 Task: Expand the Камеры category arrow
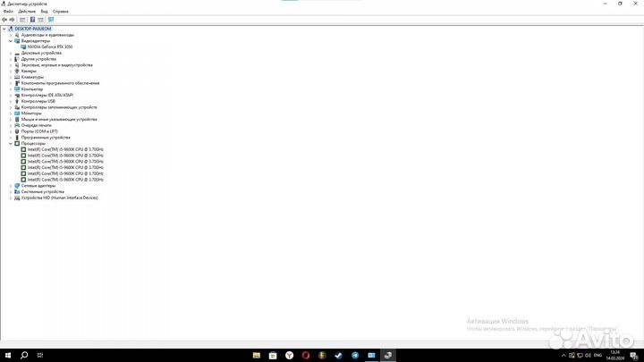click(11, 71)
